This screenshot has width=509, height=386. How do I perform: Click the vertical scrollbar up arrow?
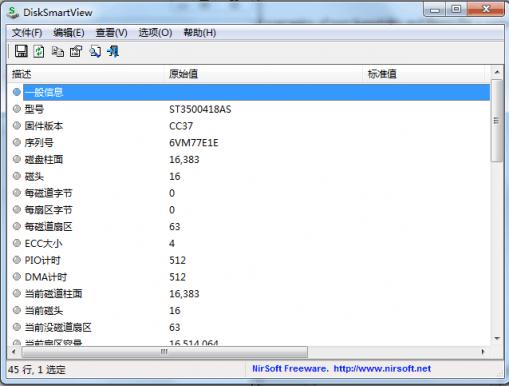497,72
